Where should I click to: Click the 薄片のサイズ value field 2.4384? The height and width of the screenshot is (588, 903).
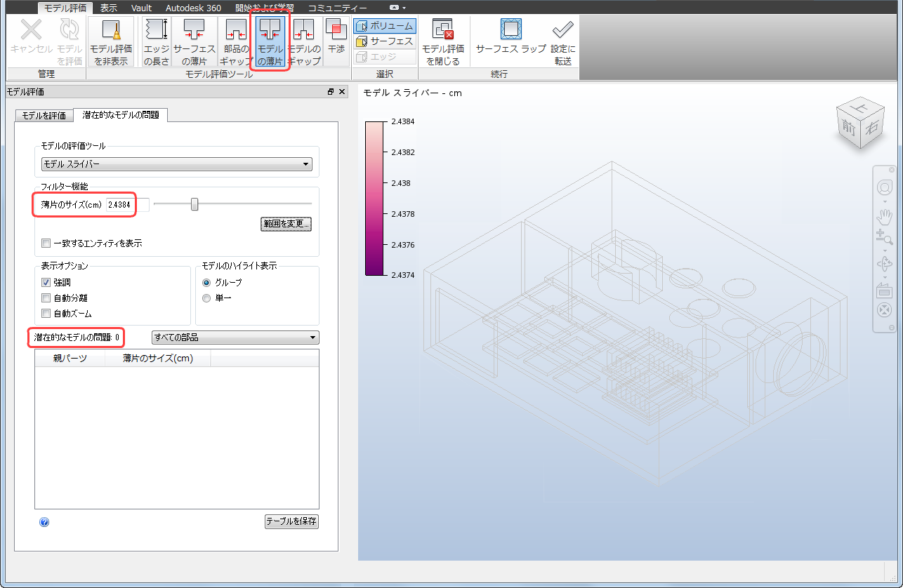tap(127, 204)
